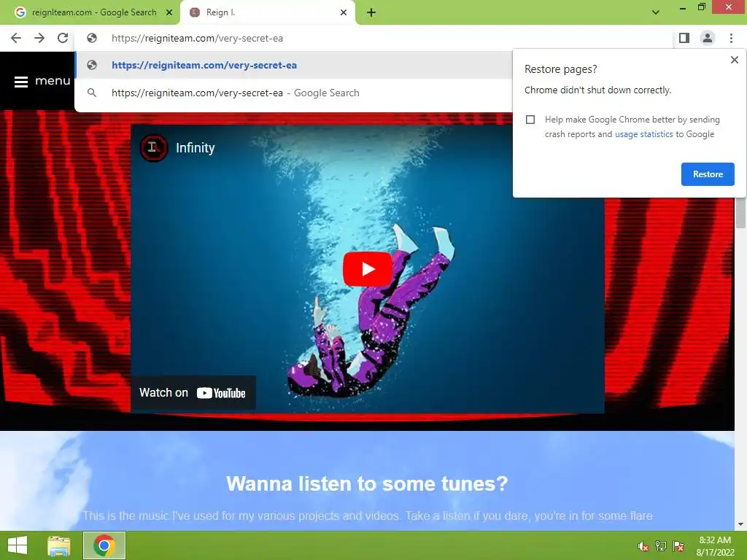Click the scrollbar down arrow
The width and height of the screenshot is (747, 560).
(x=740, y=525)
